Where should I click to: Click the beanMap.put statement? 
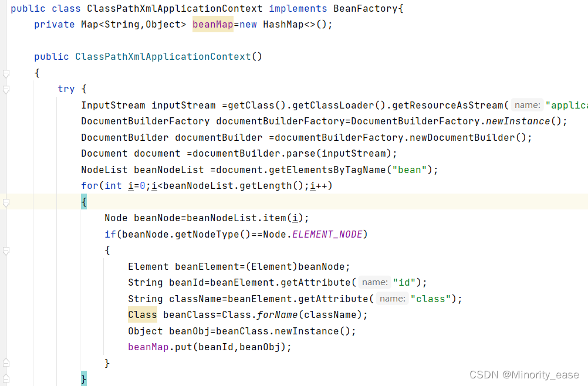pos(209,347)
